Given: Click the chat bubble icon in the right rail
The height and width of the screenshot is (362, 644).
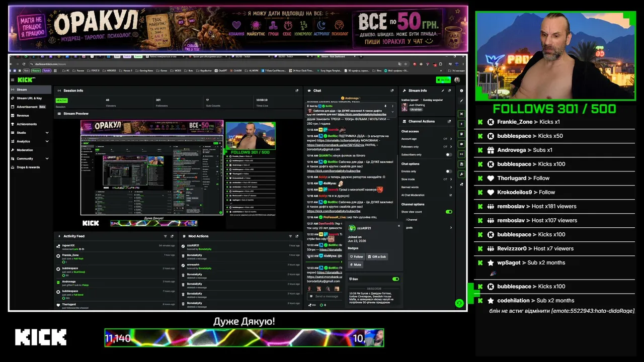Looking at the screenshot, I should [x=461, y=144].
